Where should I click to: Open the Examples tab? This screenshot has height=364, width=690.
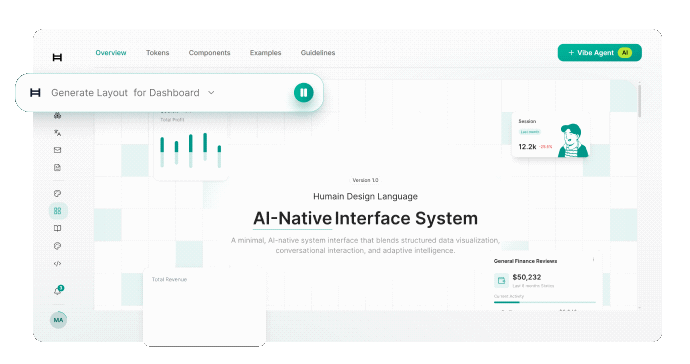point(265,53)
